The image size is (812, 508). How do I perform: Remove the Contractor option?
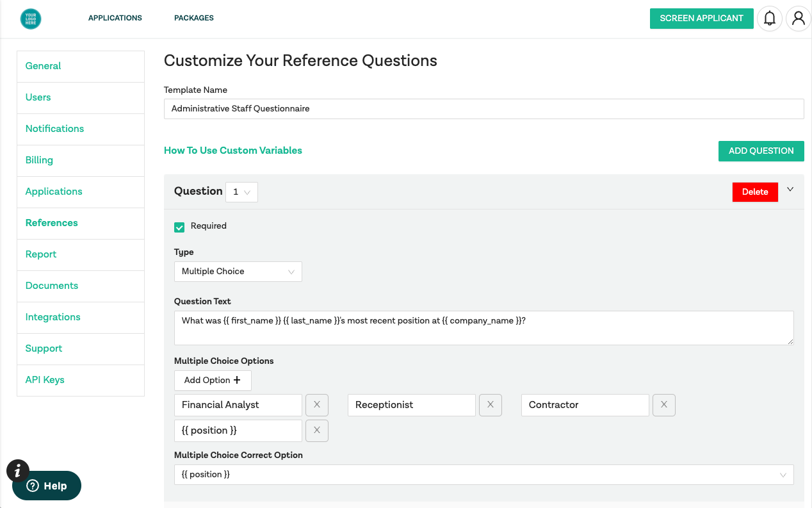[x=664, y=405]
